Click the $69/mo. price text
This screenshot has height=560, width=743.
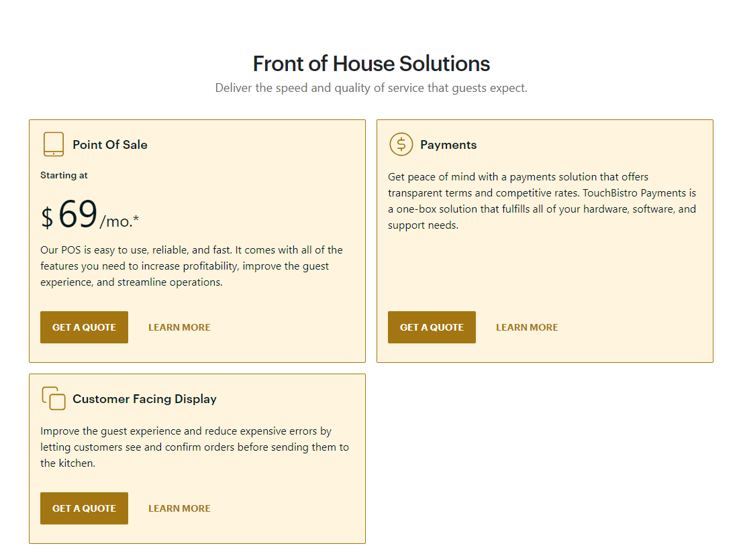tap(89, 215)
